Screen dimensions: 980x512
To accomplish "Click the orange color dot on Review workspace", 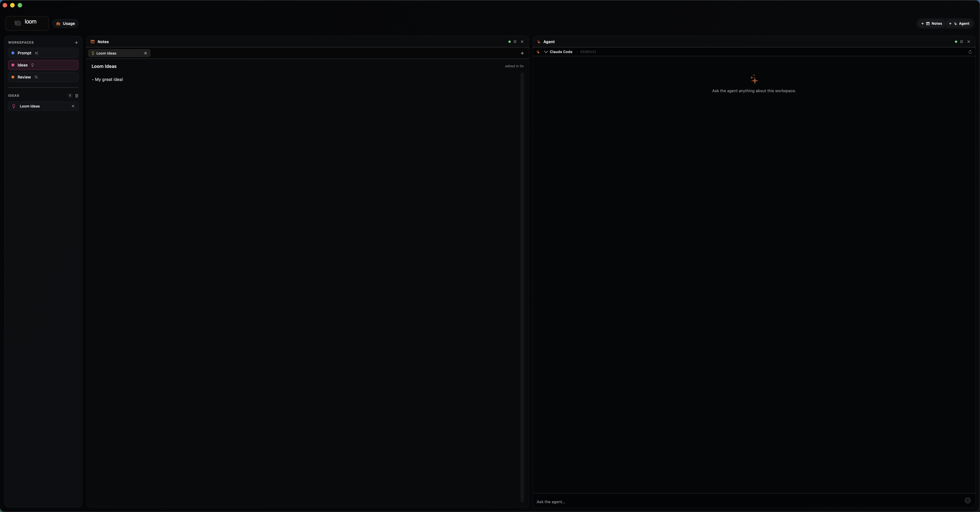I will (x=13, y=77).
